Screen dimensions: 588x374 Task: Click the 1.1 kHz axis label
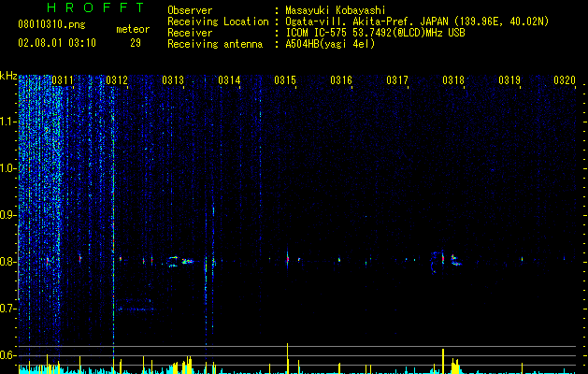click(x=7, y=122)
